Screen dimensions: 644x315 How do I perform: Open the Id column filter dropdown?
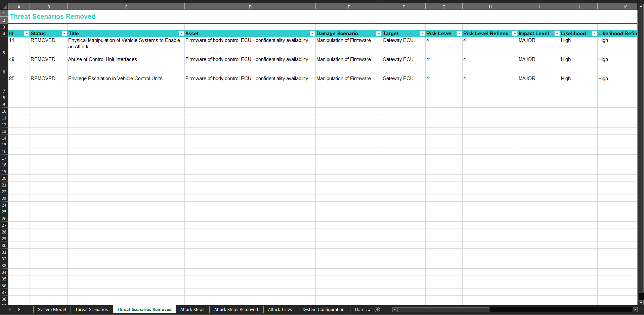click(27, 34)
